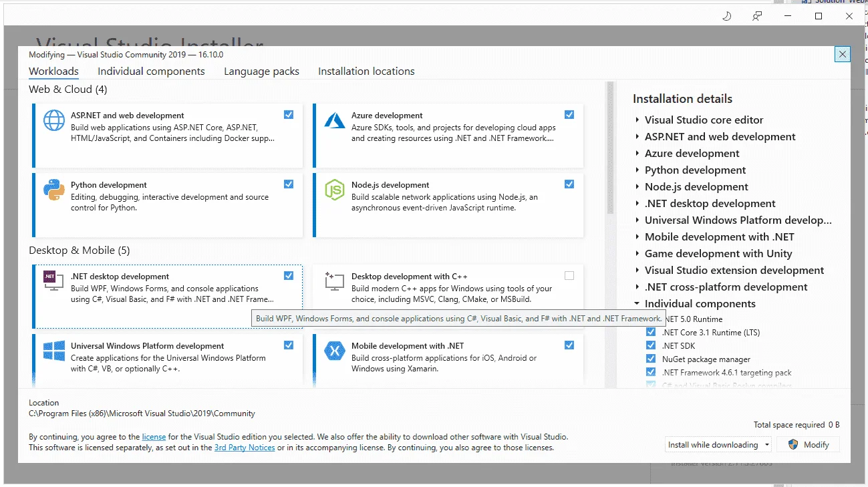This screenshot has height=487, width=868.
Task: Click the Xamarin Mobile development icon
Action: 335,351
